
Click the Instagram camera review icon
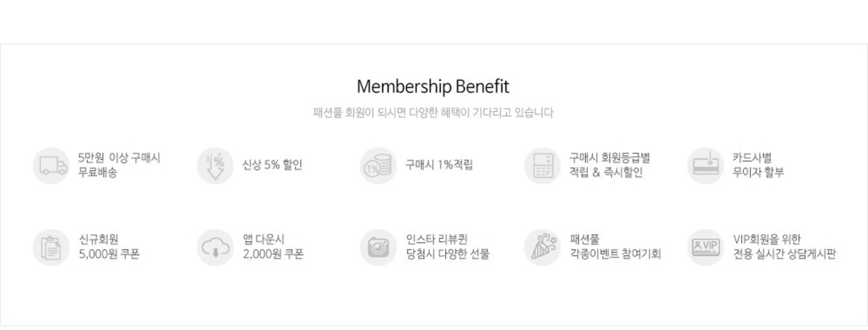(x=378, y=247)
